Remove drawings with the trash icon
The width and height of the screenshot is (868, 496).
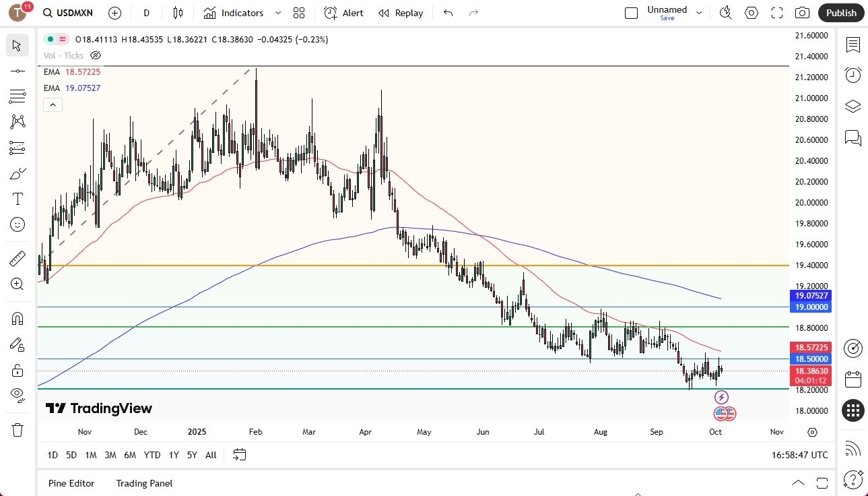[18, 429]
